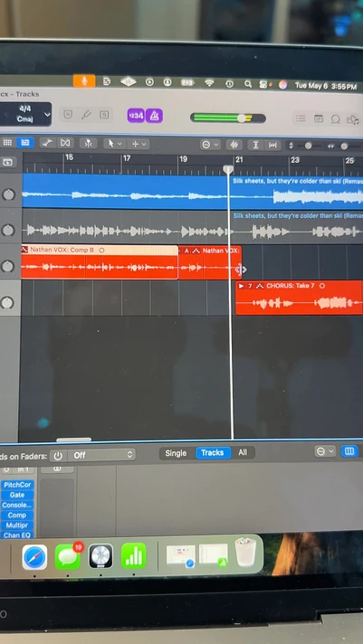363x644 pixels.
Task: Click bar 15 on the ruler
Action: (69, 157)
